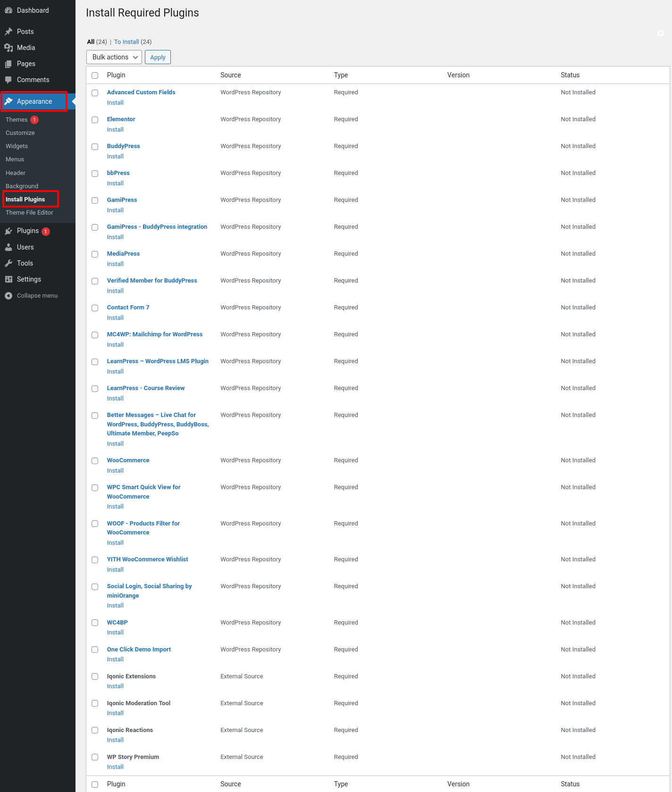
Task: Click Install under GamiPress - BuddyPress integration
Action: 115,237
